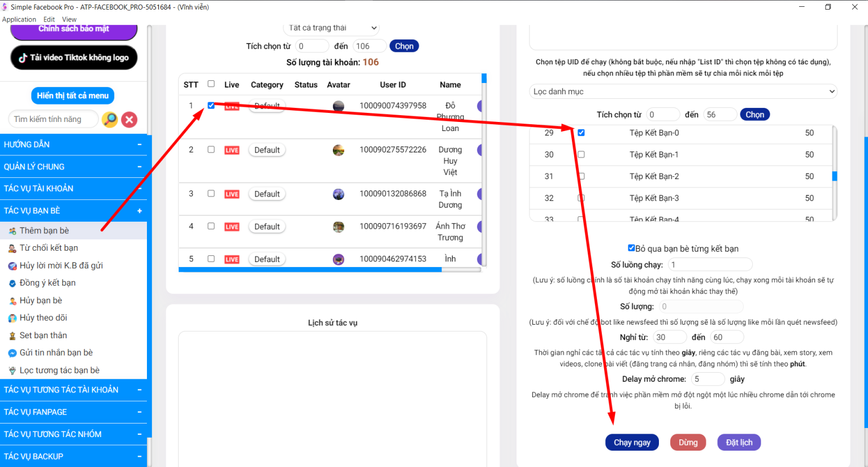Open the "Lọc danh mục" dropdown
Screen dimensions: 868x467
(683, 91)
